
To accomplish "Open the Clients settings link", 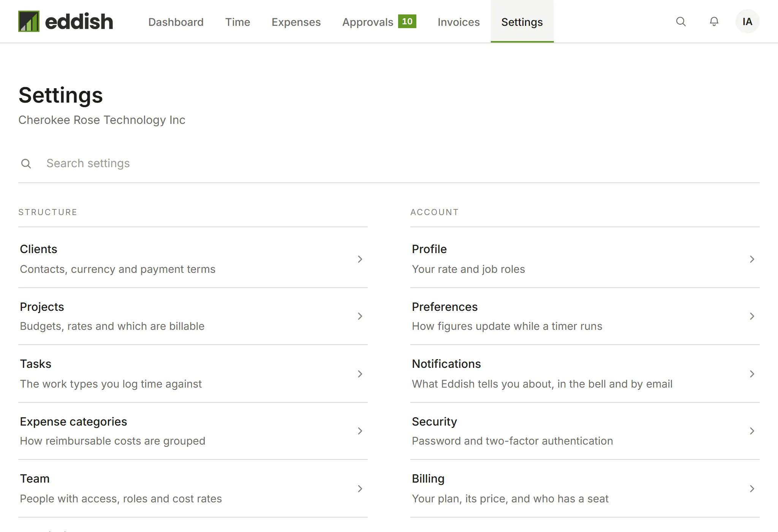I will coord(193,259).
